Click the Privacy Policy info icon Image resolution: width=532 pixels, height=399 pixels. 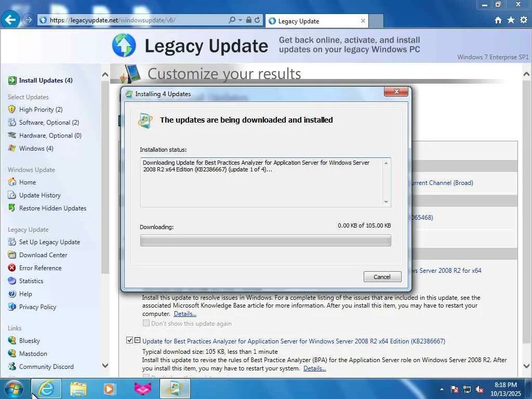coord(12,307)
